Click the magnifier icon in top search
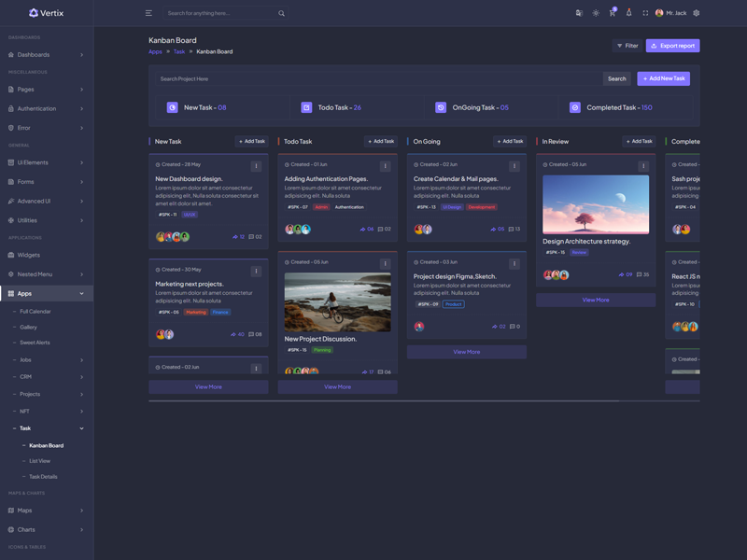 [x=282, y=13]
